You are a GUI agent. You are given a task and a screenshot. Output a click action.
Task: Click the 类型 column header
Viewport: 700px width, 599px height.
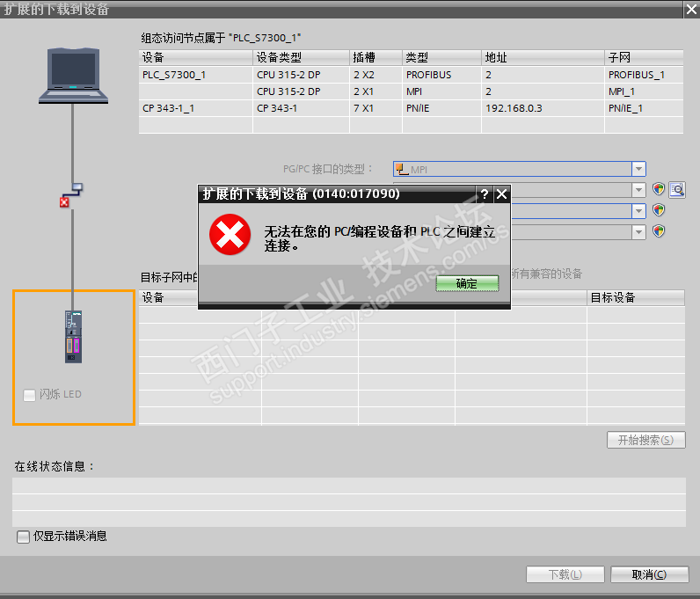441,58
